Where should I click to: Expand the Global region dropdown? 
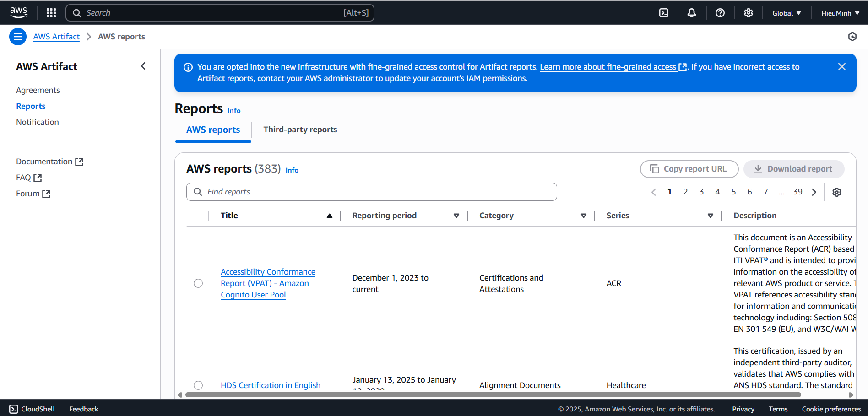787,13
